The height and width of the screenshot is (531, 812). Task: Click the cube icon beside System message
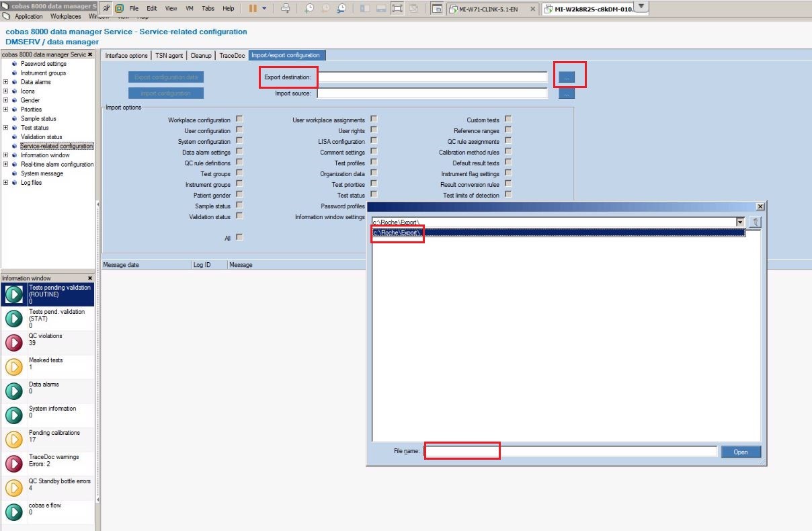(14, 173)
